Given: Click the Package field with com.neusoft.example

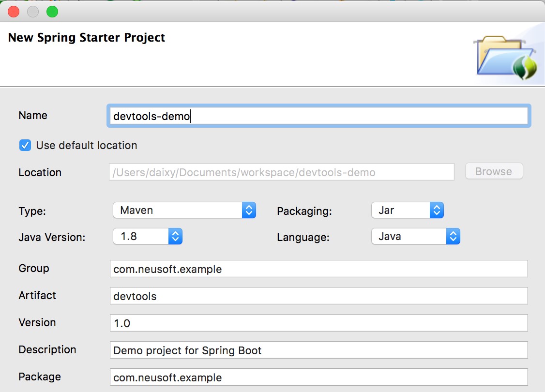Looking at the screenshot, I should tap(319, 377).
